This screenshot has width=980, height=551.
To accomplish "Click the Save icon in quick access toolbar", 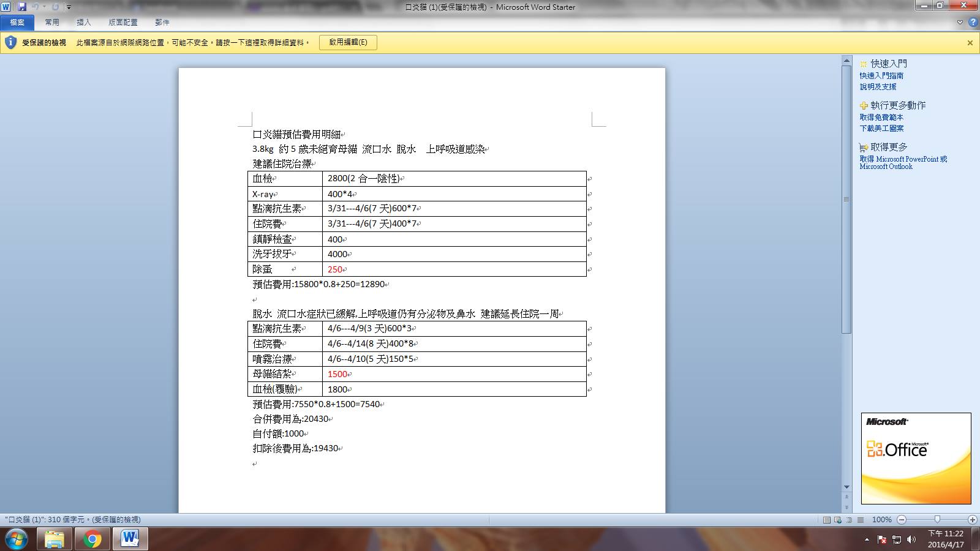I will (22, 7).
